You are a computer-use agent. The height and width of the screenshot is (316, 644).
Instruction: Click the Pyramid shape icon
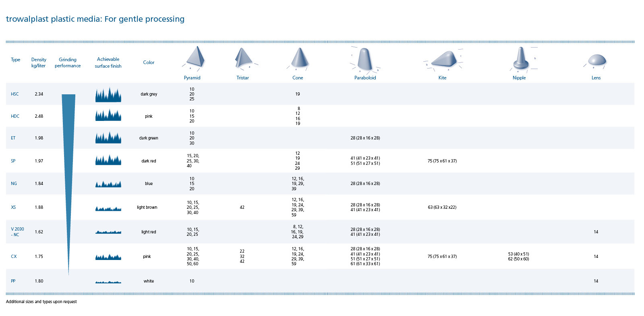[x=195, y=57]
